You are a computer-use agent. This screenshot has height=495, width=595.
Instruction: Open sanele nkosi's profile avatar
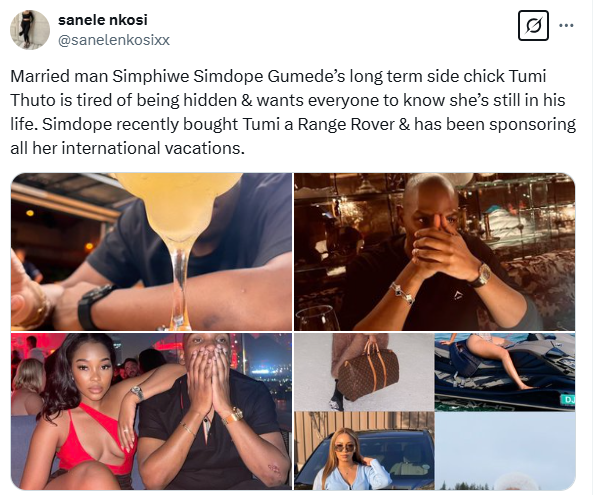tap(30, 30)
